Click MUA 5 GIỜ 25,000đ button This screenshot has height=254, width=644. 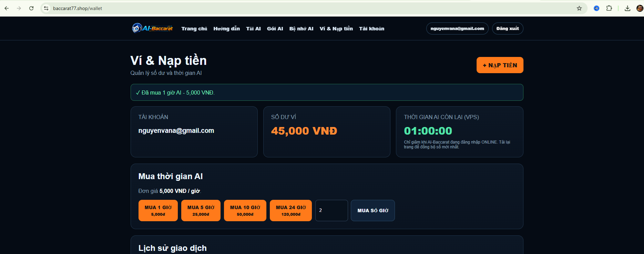point(201,211)
